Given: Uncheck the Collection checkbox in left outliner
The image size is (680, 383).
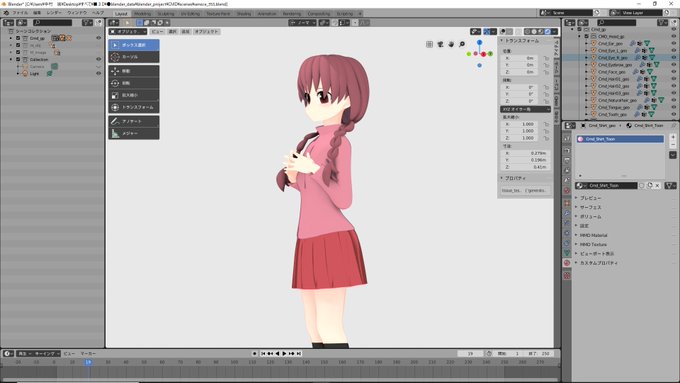Looking at the screenshot, I should (x=18, y=59).
